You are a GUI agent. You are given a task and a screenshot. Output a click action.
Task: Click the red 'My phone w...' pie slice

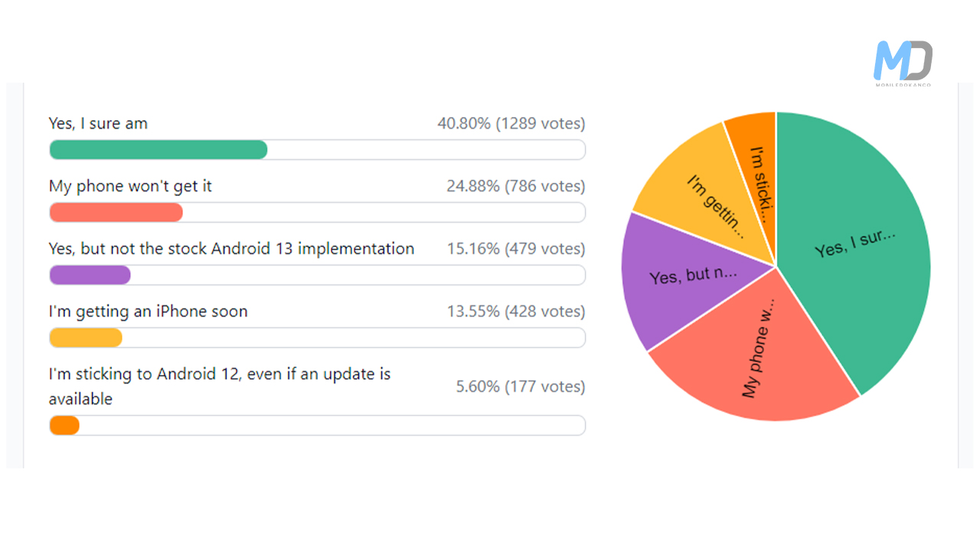pyautogui.click(x=754, y=352)
